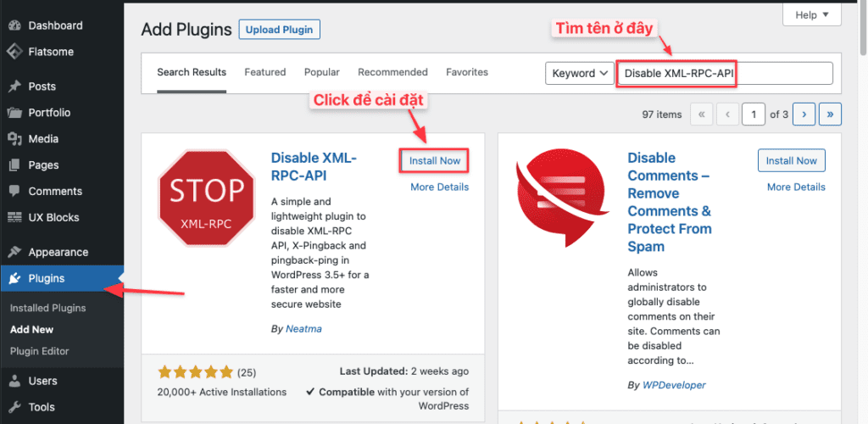The height and width of the screenshot is (424, 868).
Task: Click the STOP XML-RPC plugin logo
Action: [207, 197]
